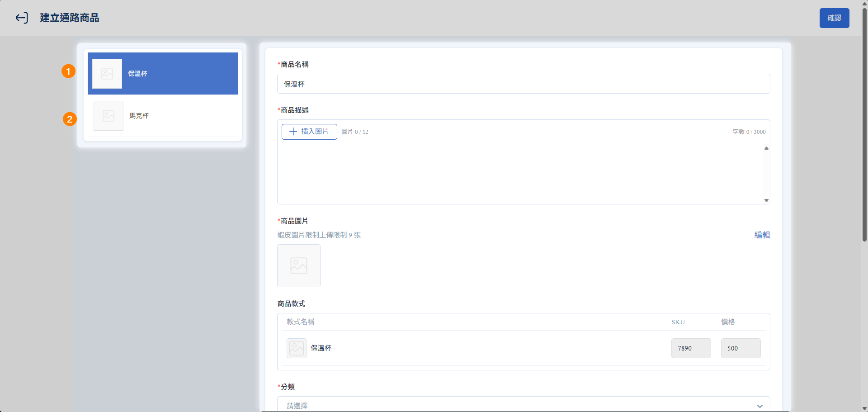Click the SKU field showing 7890
This screenshot has height=412, width=868.
click(690, 348)
